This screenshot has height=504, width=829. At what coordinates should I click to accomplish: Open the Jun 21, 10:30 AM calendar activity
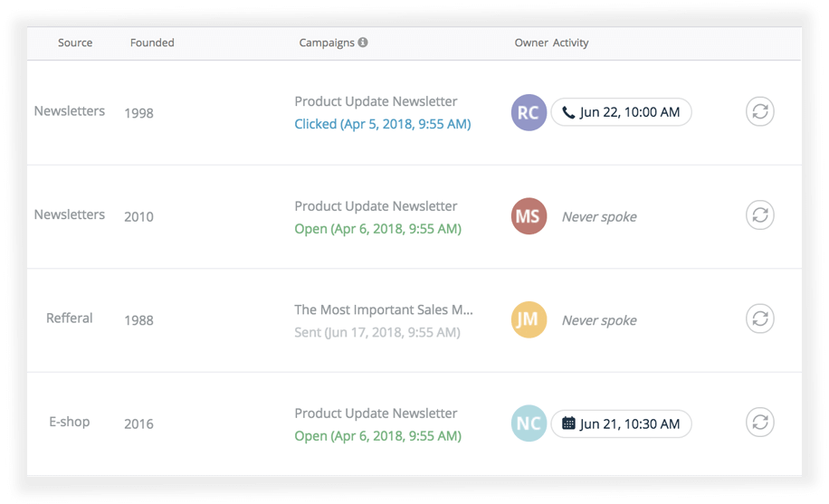621,423
